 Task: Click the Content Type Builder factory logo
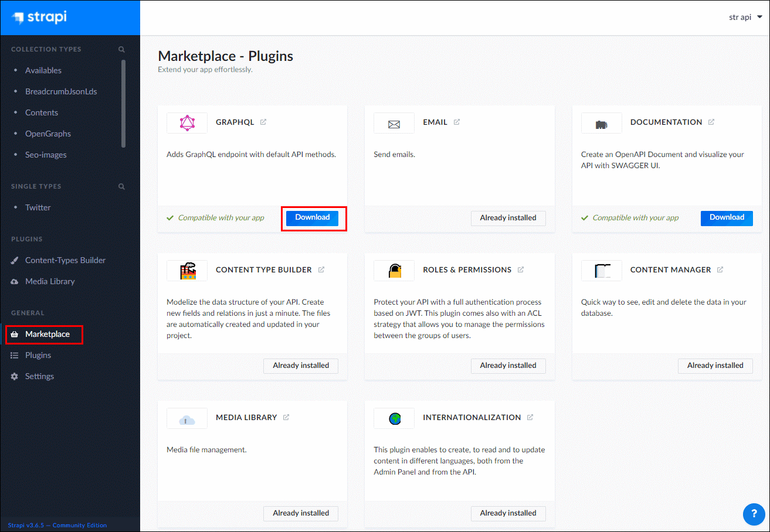[x=187, y=271]
